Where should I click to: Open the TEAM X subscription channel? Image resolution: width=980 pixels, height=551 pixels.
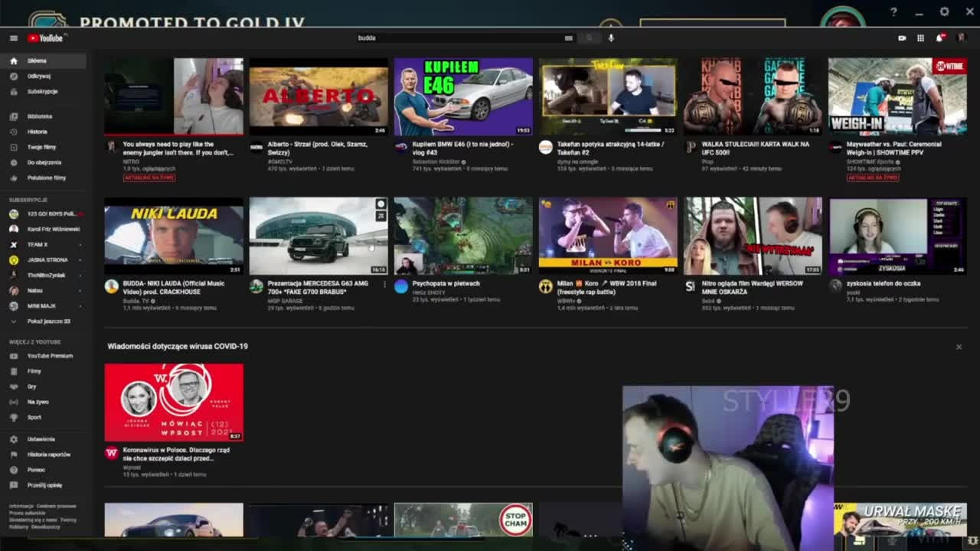38,245
